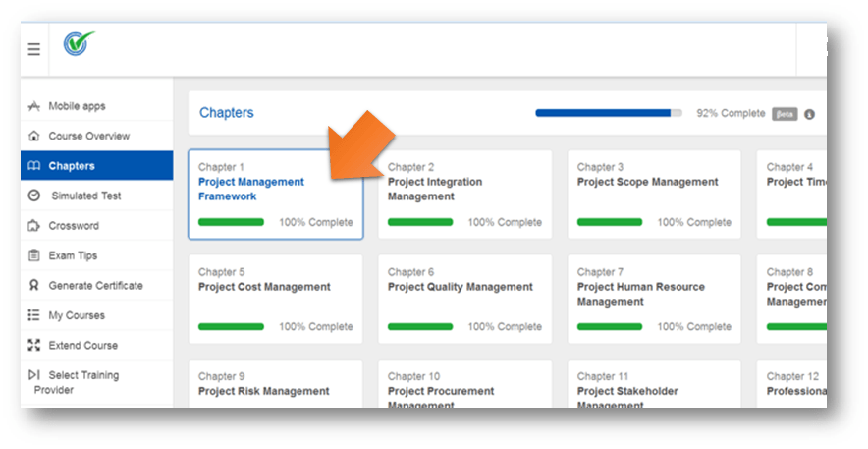Click the hamburger menu icon
The image size is (868, 449).
point(34,49)
